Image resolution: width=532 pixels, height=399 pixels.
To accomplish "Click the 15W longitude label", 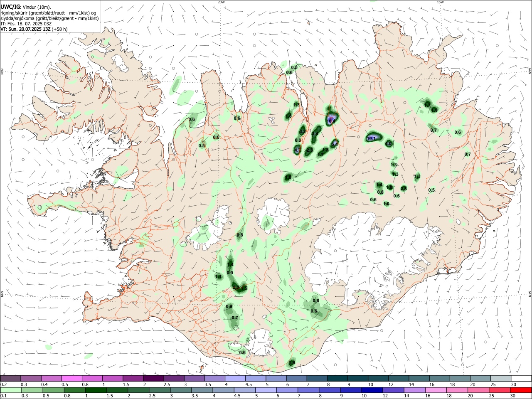I will (x=440, y=2).
